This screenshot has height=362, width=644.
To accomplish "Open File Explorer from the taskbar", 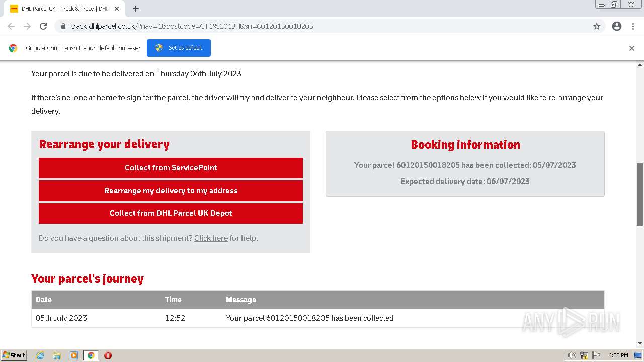I will (57, 355).
